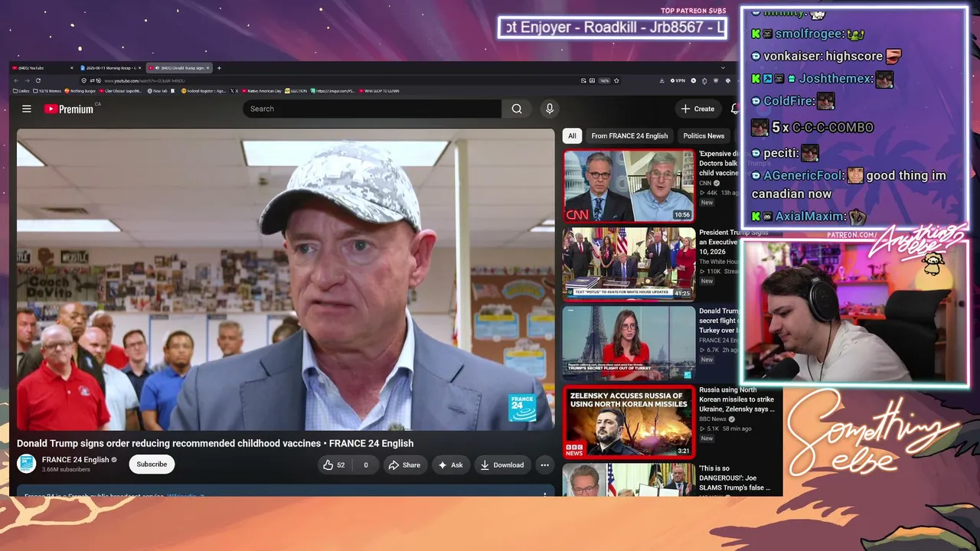Open the CNN child vaccine video thumbnail

click(x=629, y=186)
